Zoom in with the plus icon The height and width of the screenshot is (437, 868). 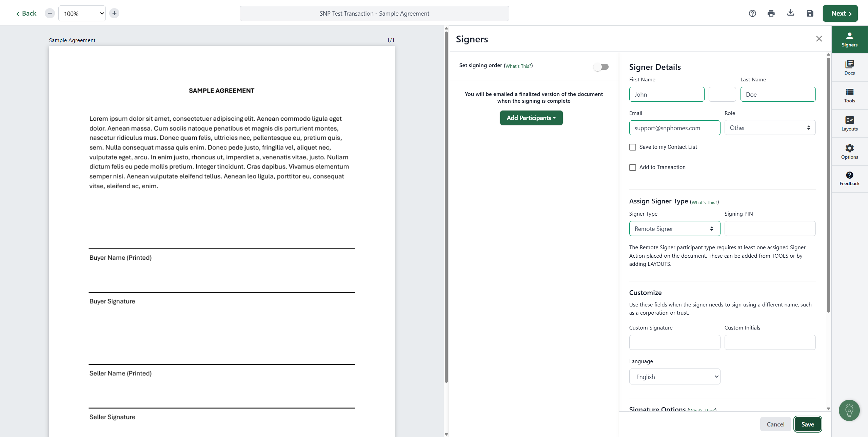(x=114, y=13)
